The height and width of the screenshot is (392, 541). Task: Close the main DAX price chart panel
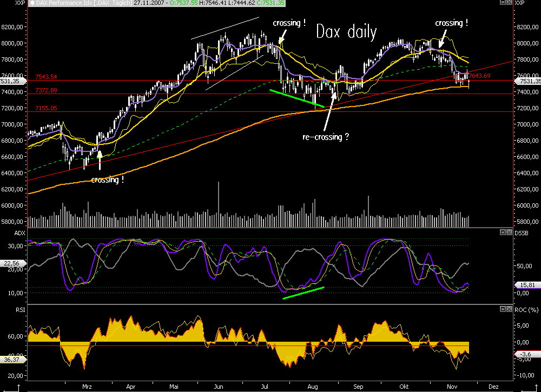pyautogui.click(x=509, y=3)
